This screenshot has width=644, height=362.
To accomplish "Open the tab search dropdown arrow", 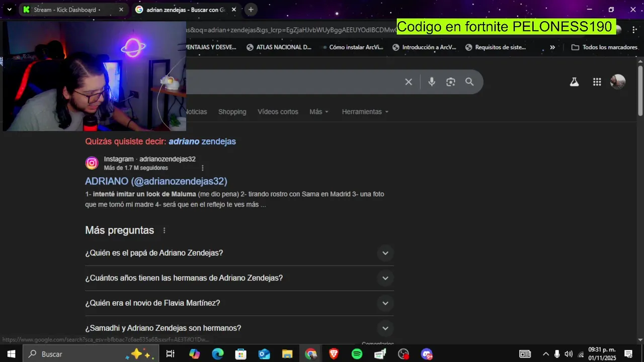I will pyautogui.click(x=9, y=10).
